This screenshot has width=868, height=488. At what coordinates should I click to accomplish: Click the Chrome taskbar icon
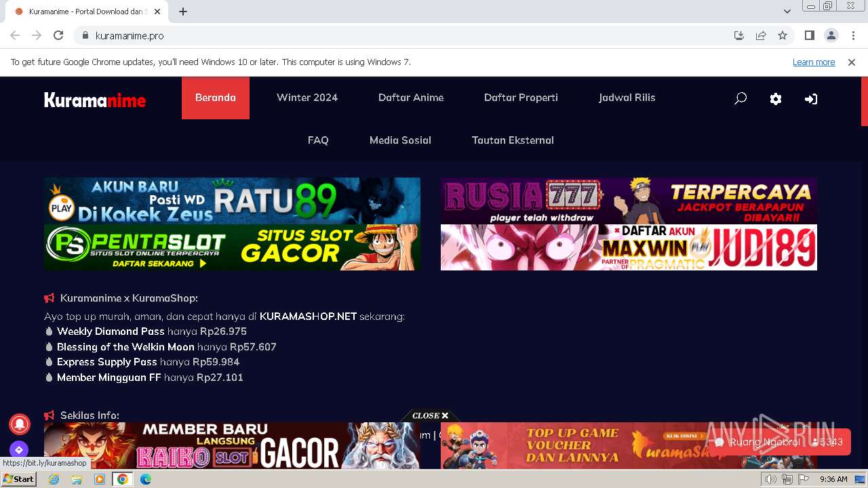[x=123, y=479]
